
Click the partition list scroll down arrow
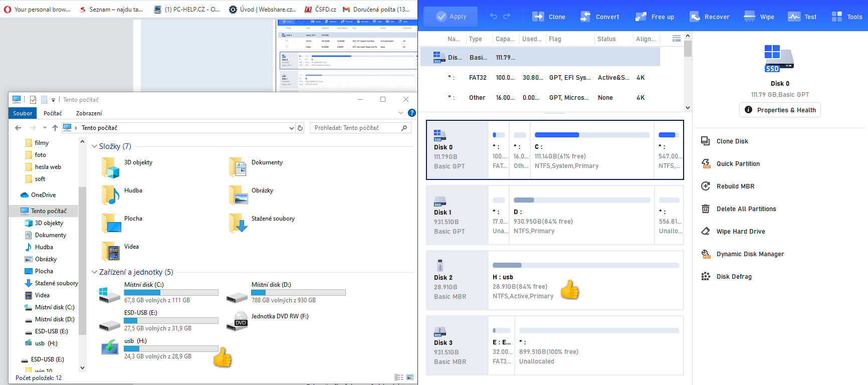click(x=688, y=107)
